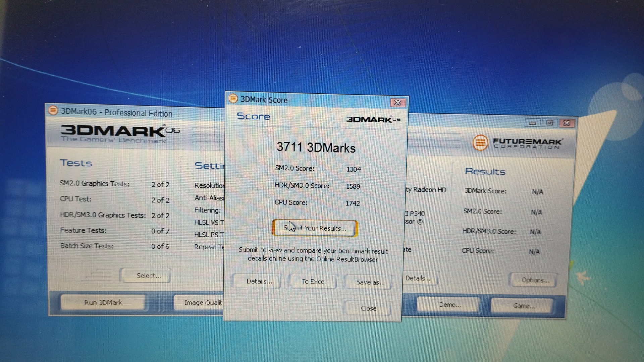The image size is (644, 362).
Task: Export the score To Excel
Action: coord(313,282)
